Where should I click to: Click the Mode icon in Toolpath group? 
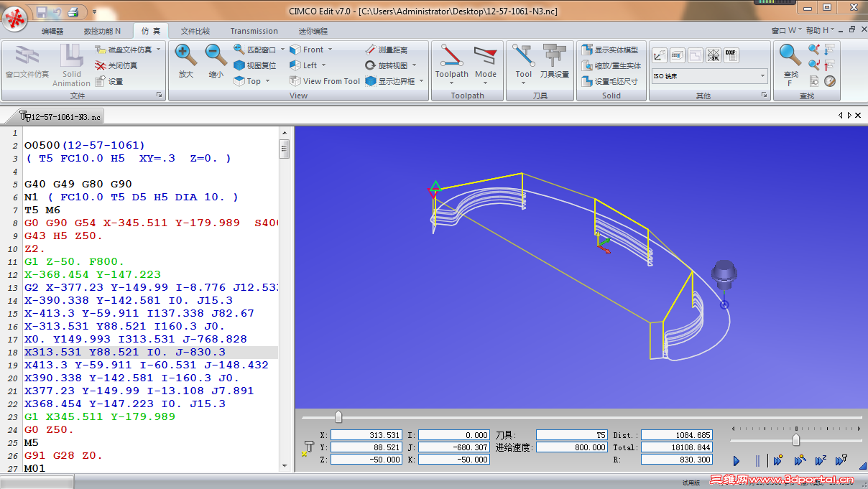[x=485, y=56]
